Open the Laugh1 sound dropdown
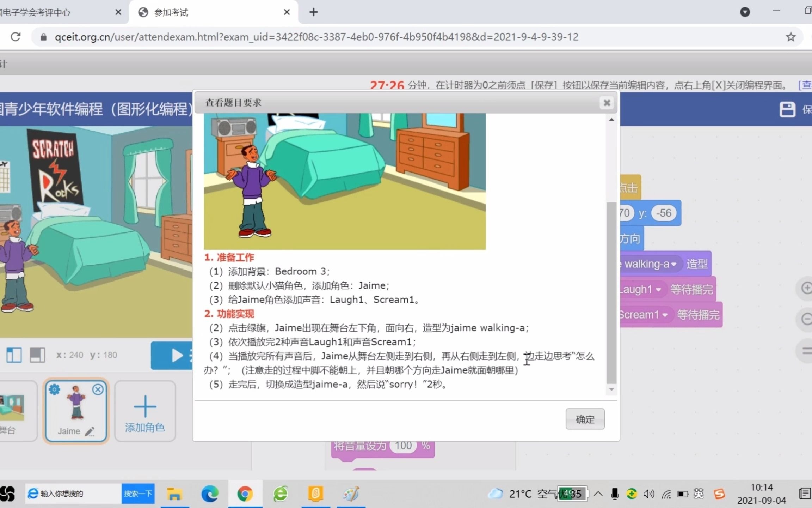This screenshot has width=812, height=508. 658,290
